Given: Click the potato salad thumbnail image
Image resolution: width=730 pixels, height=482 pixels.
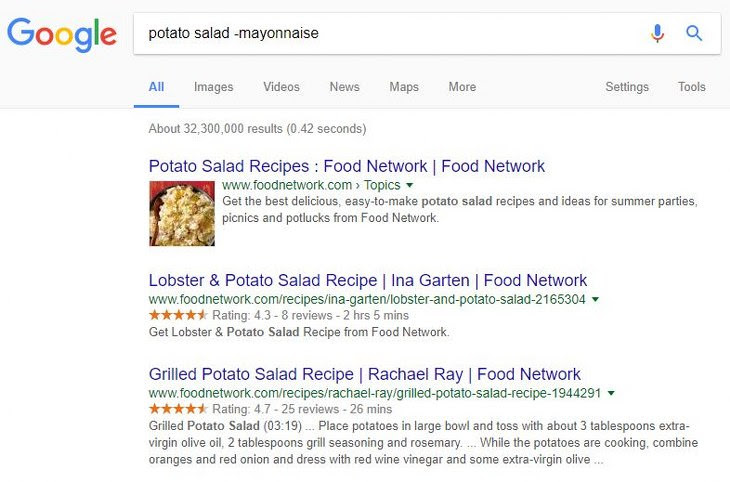Looking at the screenshot, I should [182, 213].
